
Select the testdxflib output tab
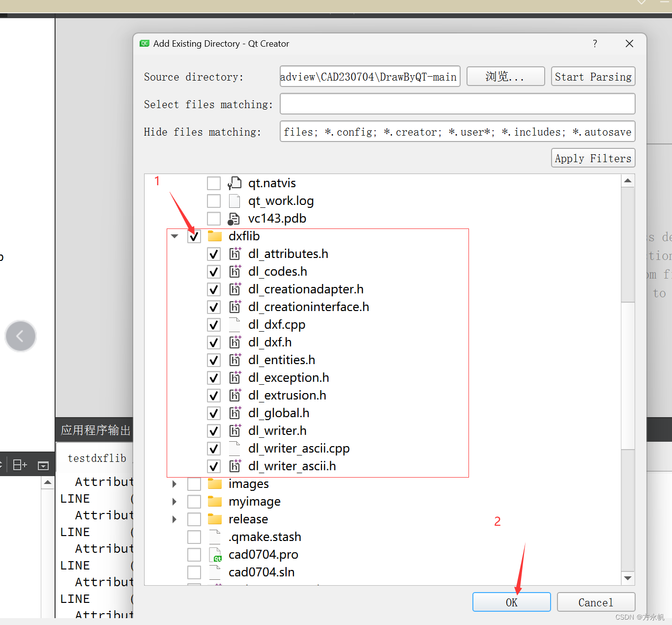coord(97,458)
